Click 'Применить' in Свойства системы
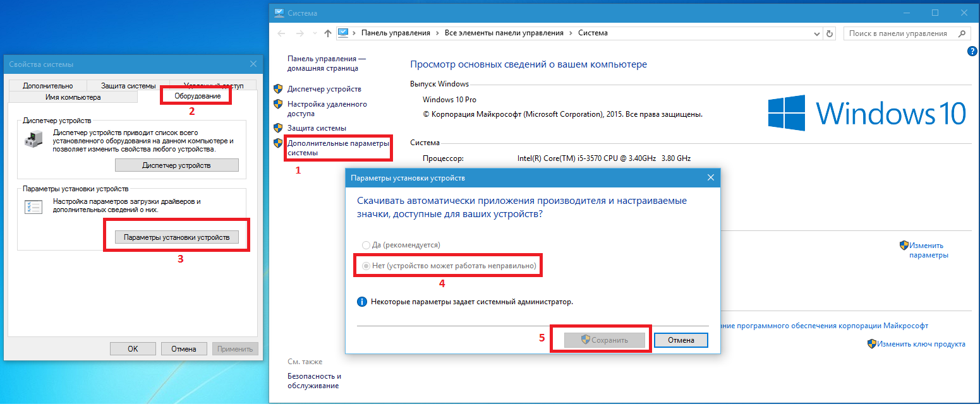 (235, 348)
